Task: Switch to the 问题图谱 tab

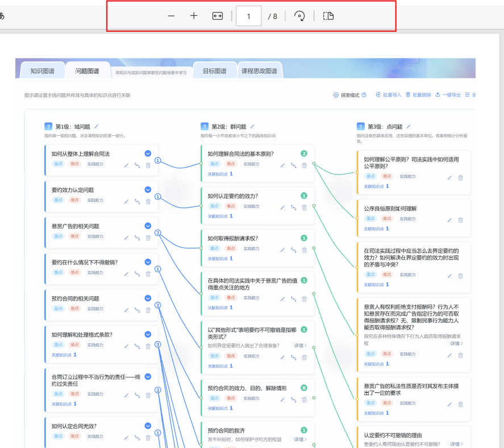Action: [87, 71]
